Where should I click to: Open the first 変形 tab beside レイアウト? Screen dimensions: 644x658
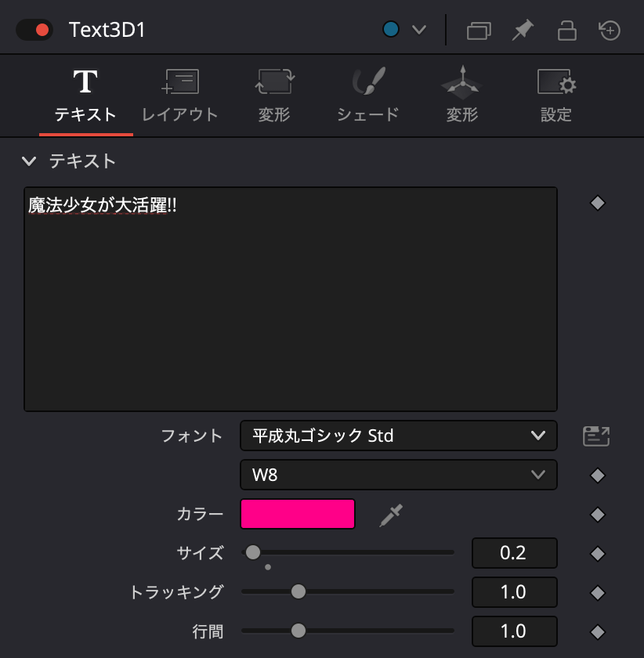tap(274, 97)
